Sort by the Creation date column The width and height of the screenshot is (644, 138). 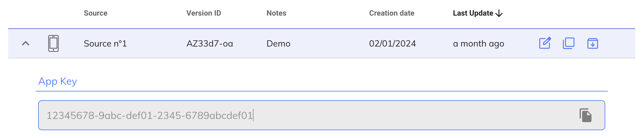[x=391, y=13]
